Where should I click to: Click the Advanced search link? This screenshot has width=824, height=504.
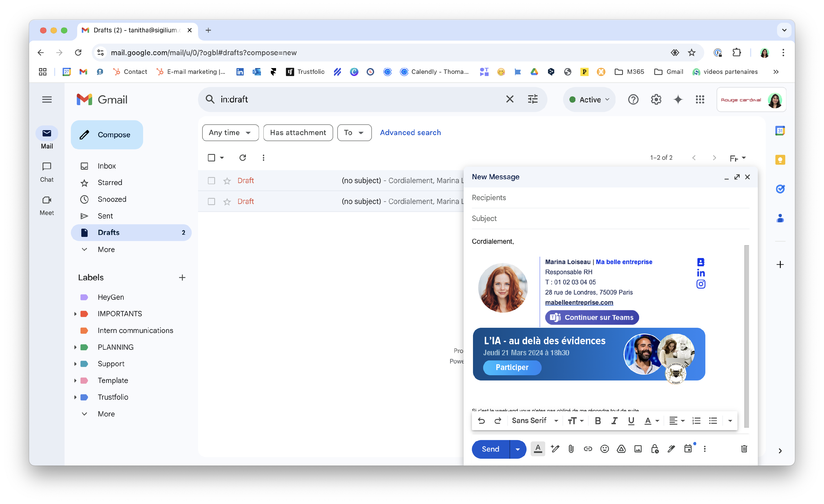(410, 133)
